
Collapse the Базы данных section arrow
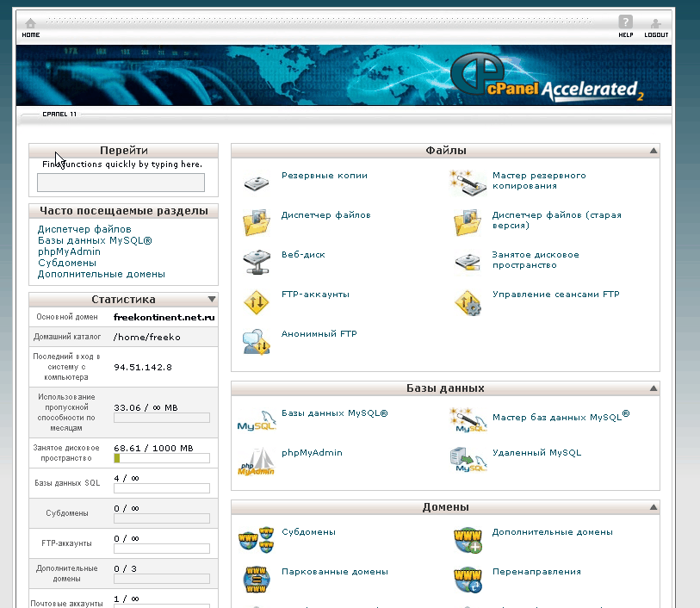654,388
